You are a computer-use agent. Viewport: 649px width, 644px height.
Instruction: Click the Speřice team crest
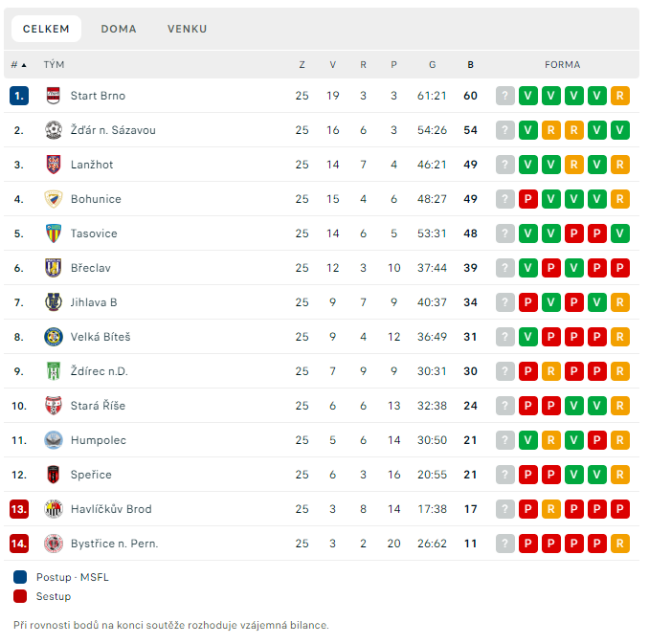click(x=54, y=475)
